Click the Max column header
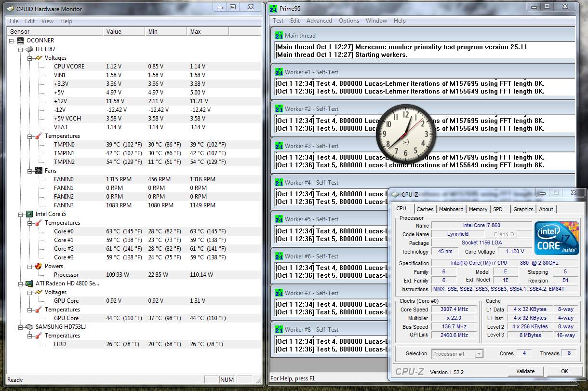 click(x=207, y=32)
